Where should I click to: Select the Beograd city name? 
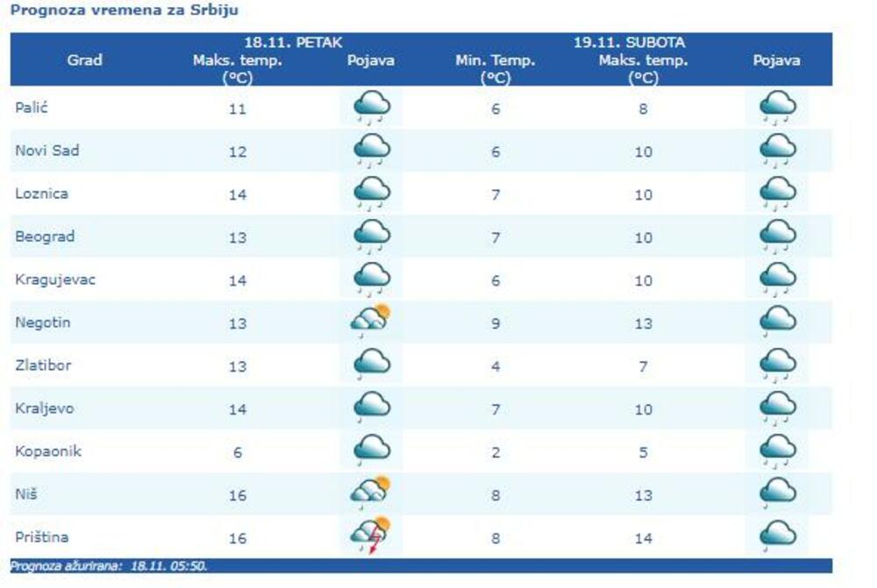pos(45,237)
